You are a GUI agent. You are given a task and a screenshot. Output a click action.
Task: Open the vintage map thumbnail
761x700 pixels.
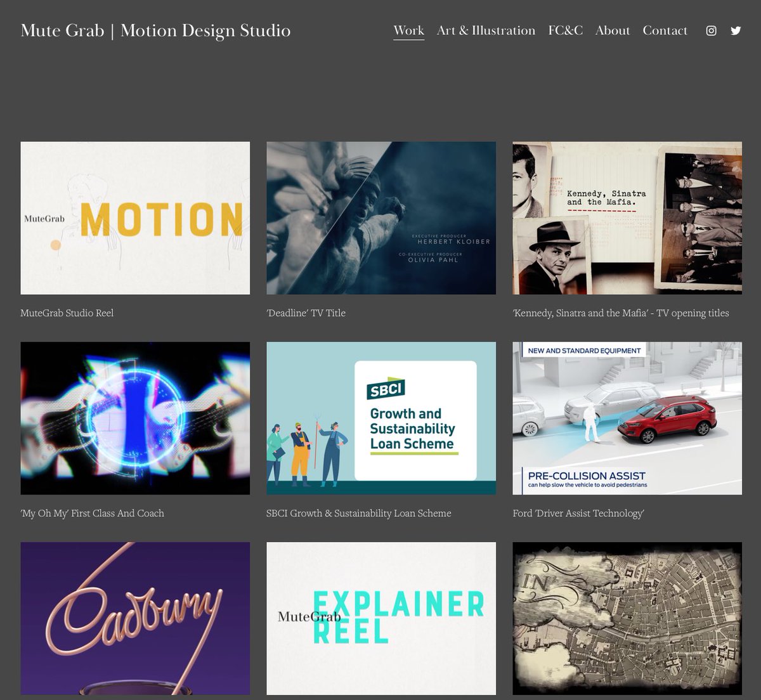pos(627,618)
